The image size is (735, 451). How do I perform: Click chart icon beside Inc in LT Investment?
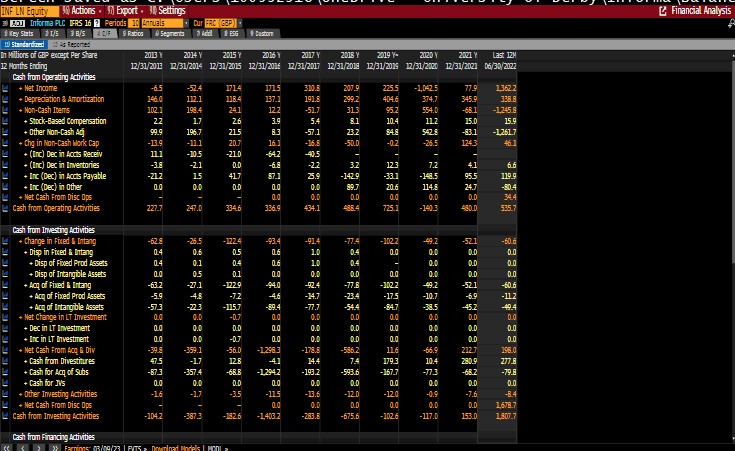(5, 339)
